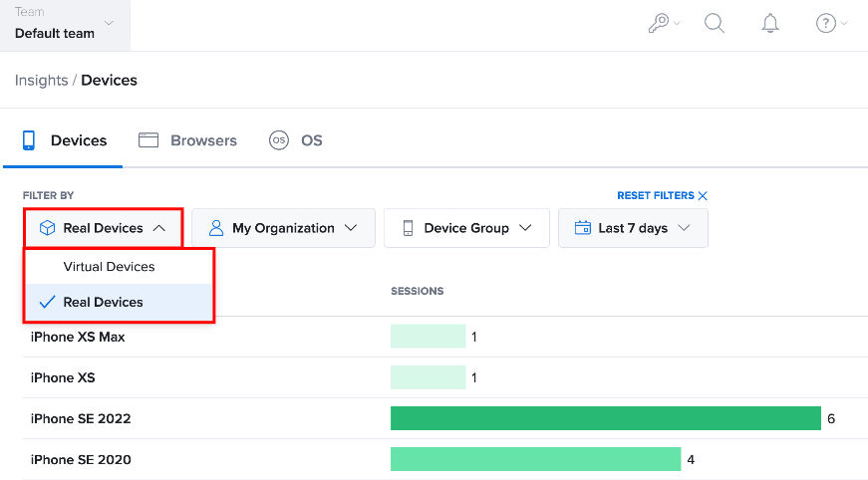Open the My Organization dropdown

click(x=283, y=228)
